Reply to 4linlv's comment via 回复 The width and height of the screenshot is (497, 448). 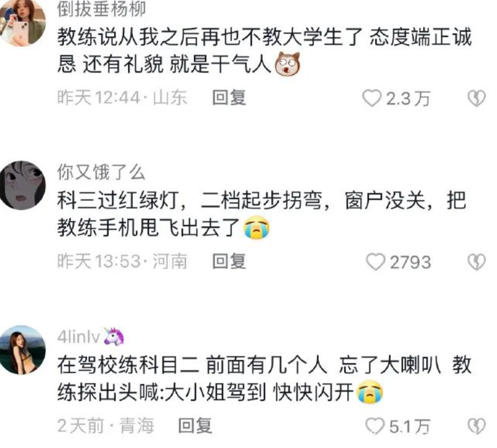(x=195, y=425)
